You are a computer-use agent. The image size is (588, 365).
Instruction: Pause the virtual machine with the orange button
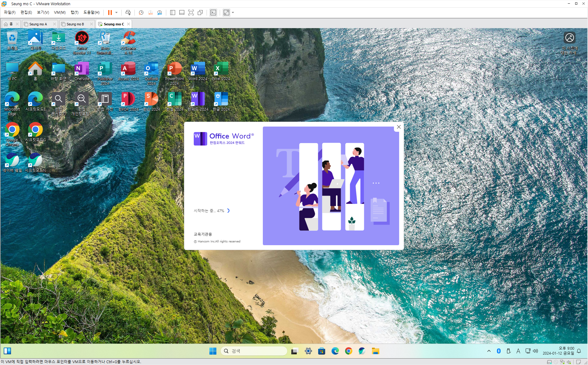[110, 13]
